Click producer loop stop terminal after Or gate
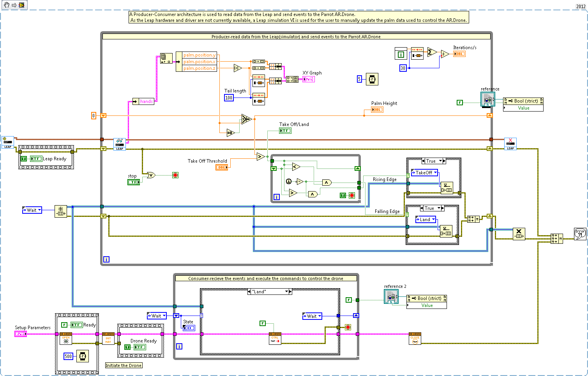This screenshot has height=376, width=588. 175,175
